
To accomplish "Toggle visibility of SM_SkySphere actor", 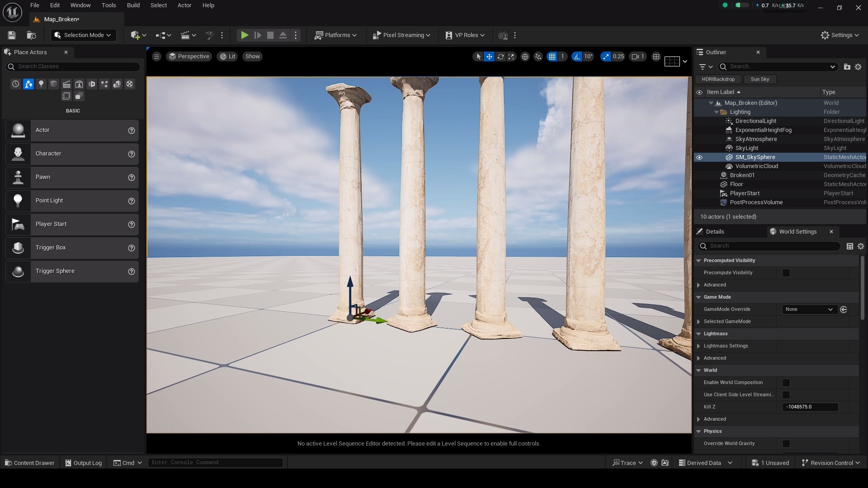I will 700,157.
